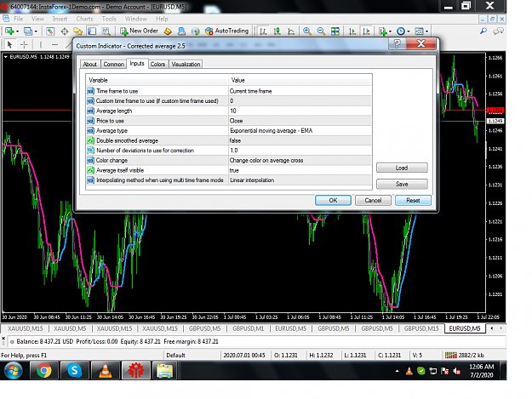Select the cursor arrow tool
Image resolution: width=532 pixels, height=399 pixels.
pyautogui.click(x=10, y=44)
